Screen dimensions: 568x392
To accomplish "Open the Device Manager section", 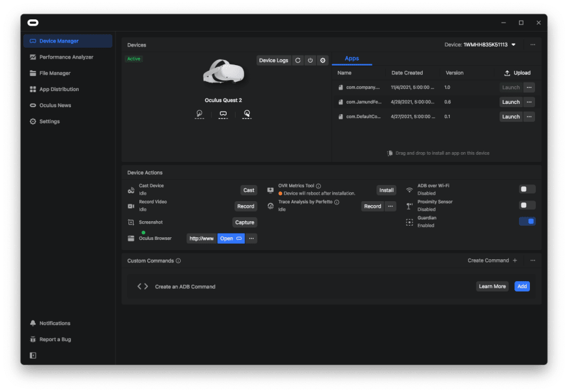I will (68, 41).
